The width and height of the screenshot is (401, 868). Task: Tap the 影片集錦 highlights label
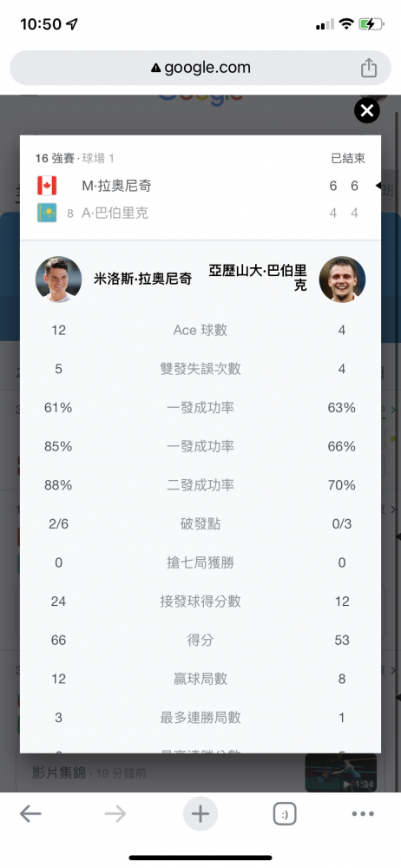point(59,773)
